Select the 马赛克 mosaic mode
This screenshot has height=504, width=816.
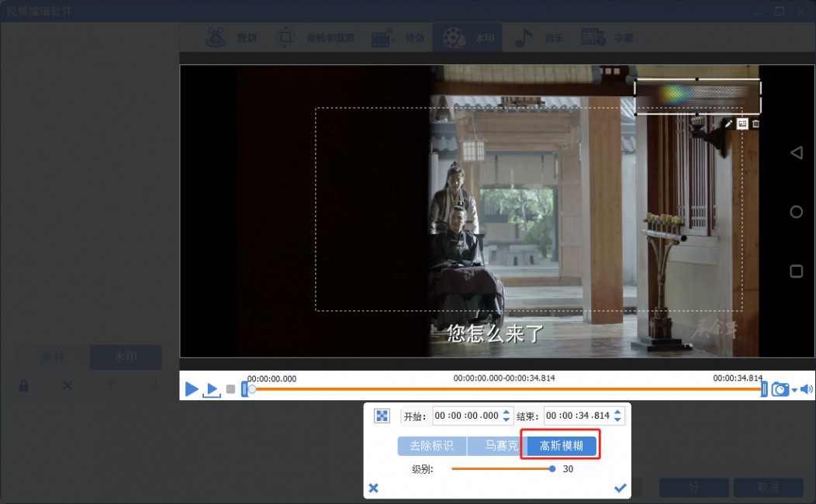498,446
